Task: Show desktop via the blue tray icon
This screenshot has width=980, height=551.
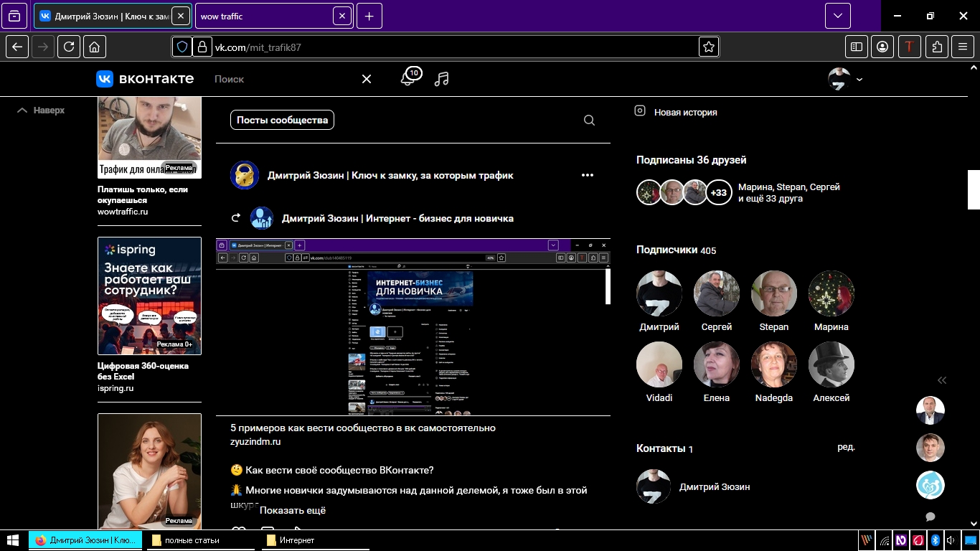Action: pos(969,540)
